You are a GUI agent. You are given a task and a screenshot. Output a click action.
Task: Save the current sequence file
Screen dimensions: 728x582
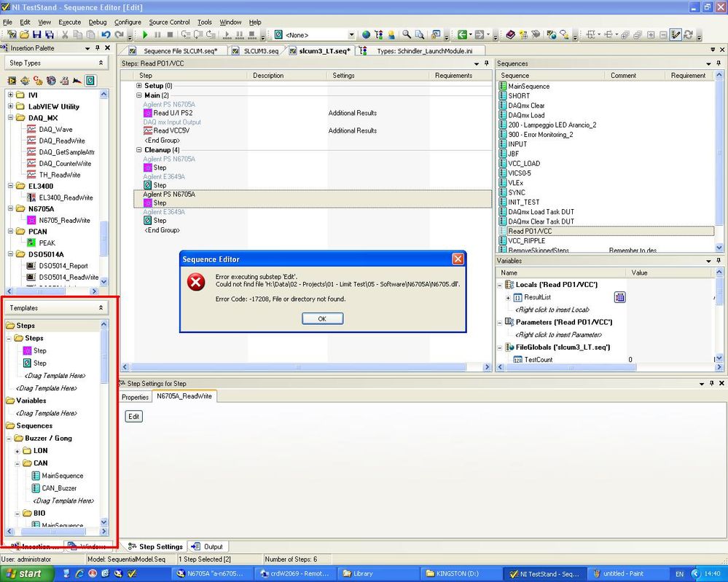[x=37, y=35]
